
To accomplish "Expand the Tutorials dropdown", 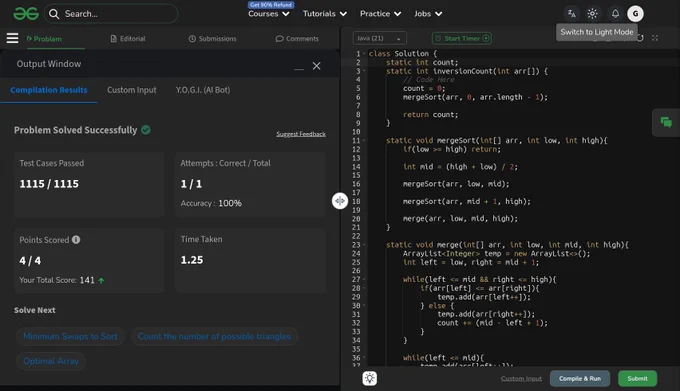I will pyautogui.click(x=324, y=14).
